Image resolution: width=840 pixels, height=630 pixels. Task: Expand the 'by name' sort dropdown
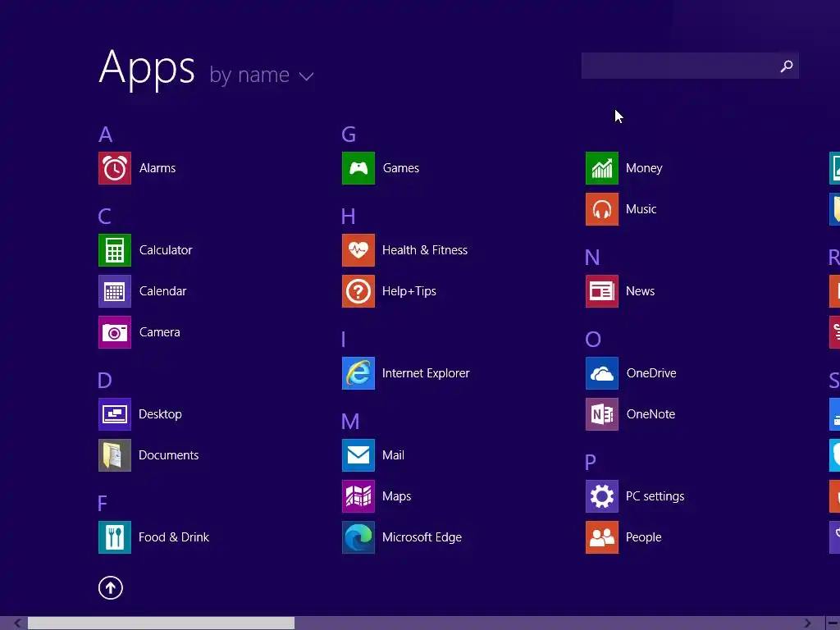pyautogui.click(x=261, y=75)
